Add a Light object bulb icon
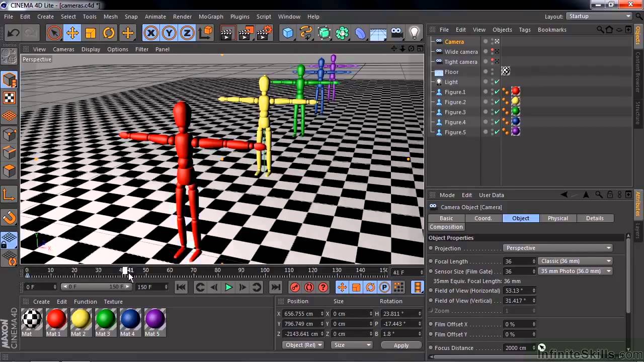Viewport: 644px width, 362px height. coord(415,34)
